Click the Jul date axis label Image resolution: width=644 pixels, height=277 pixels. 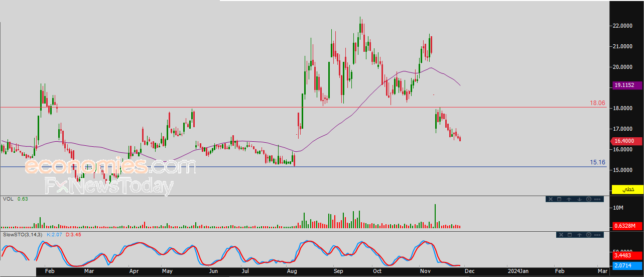(x=245, y=271)
